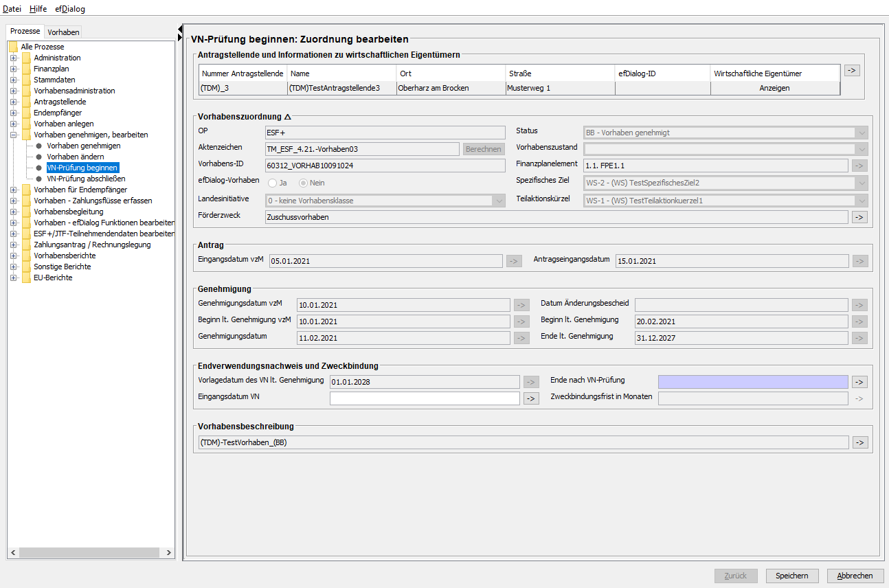The width and height of the screenshot is (889, 588).
Task: Collapse the left panel using splitter arrow
Action: click(180, 30)
